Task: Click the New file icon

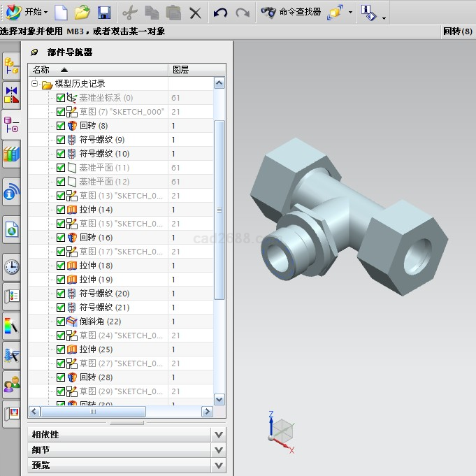Action: tap(62, 12)
